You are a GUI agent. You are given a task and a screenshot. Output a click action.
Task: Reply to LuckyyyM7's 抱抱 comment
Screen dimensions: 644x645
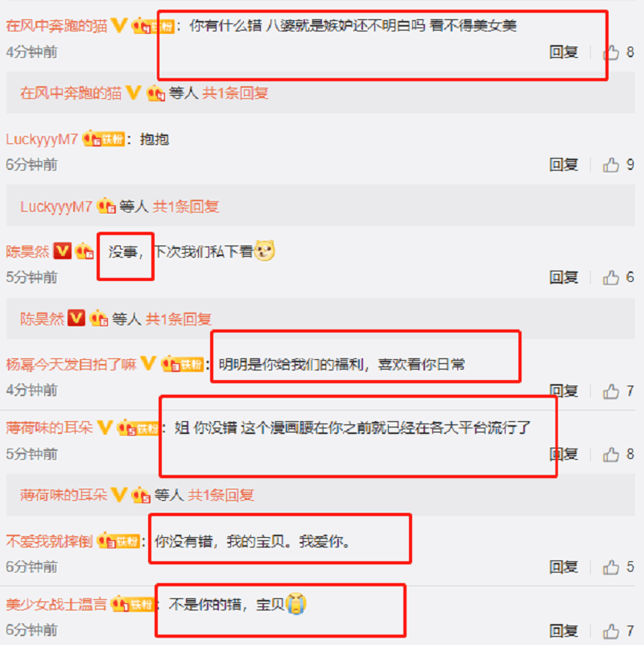pos(563,165)
